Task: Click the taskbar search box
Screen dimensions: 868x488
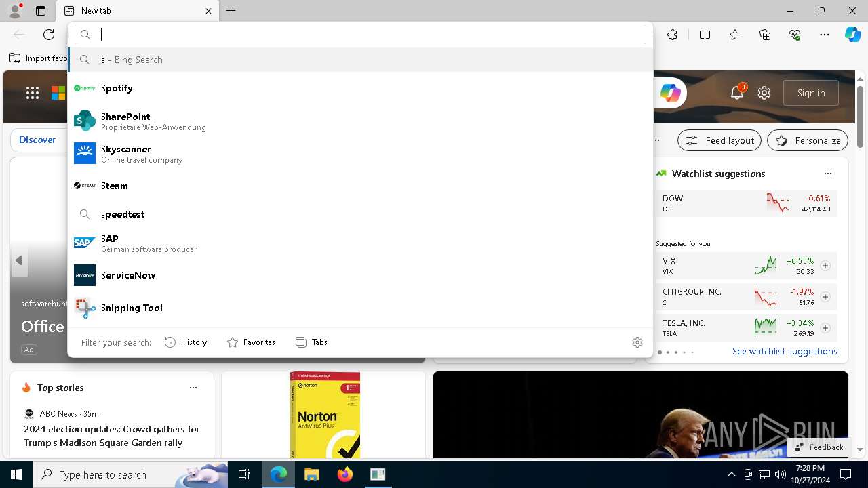Action: click(130, 474)
